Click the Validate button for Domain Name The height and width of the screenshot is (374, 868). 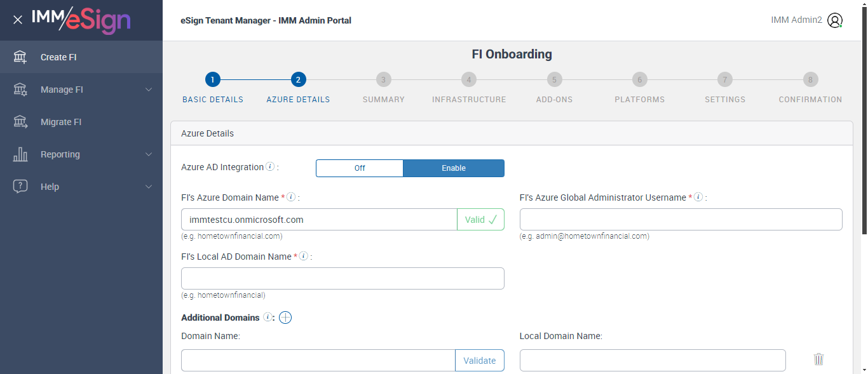point(479,361)
